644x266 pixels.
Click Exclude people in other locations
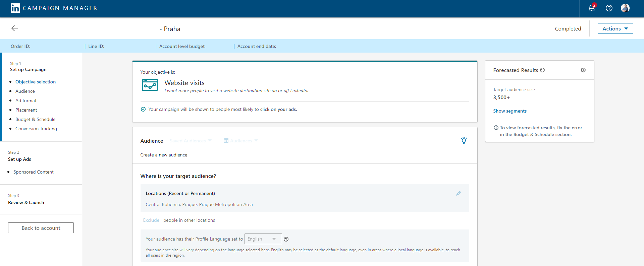pos(151,220)
